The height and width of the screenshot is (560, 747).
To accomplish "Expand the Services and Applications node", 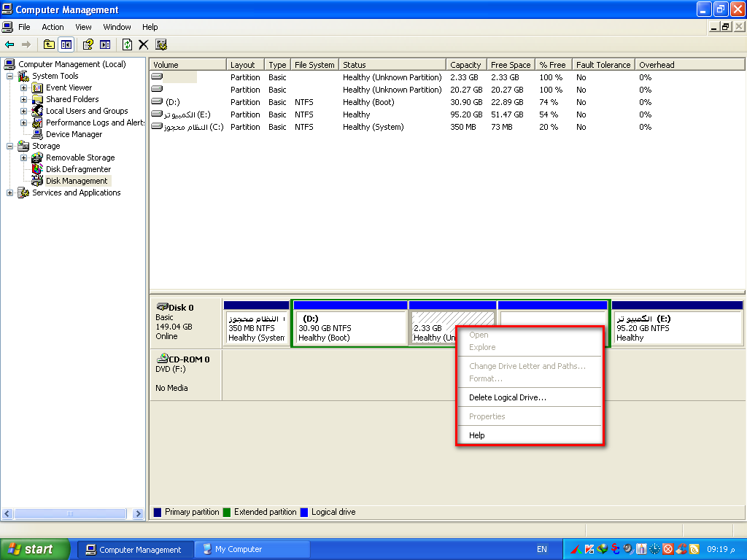I will [9, 192].
